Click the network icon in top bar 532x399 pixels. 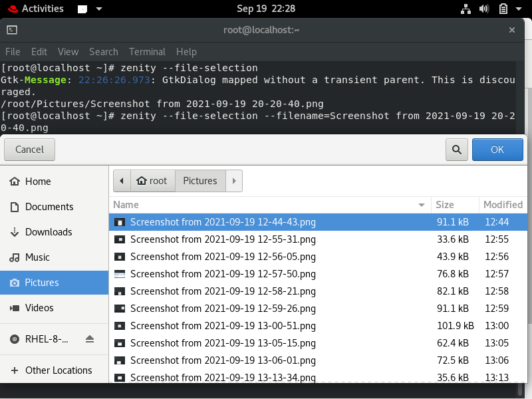tap(465, 9)
